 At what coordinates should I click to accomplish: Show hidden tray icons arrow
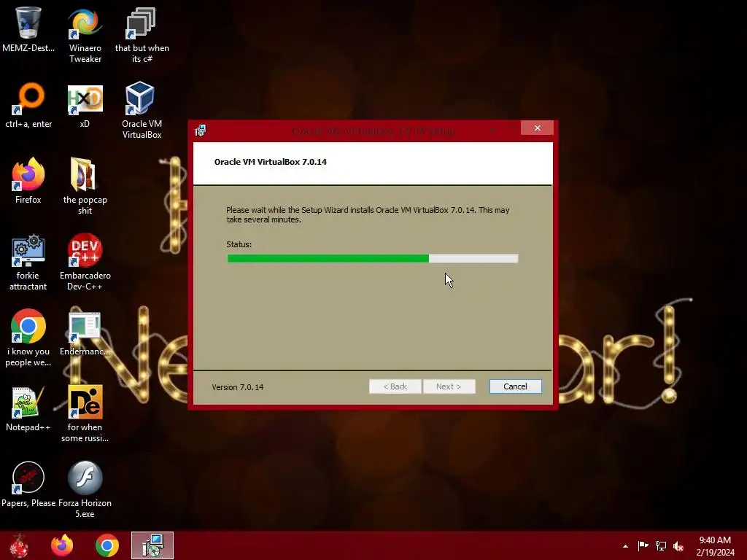pos(625,546)
